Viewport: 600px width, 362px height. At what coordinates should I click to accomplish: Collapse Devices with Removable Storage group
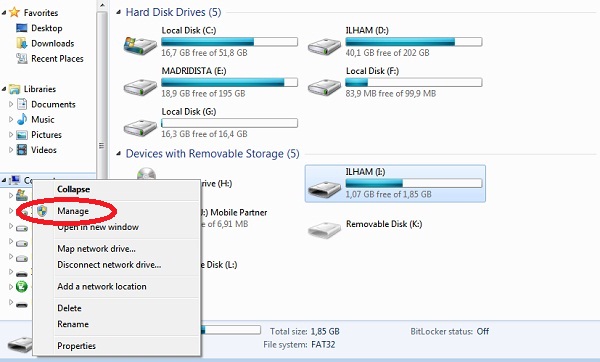coord(119,154)
